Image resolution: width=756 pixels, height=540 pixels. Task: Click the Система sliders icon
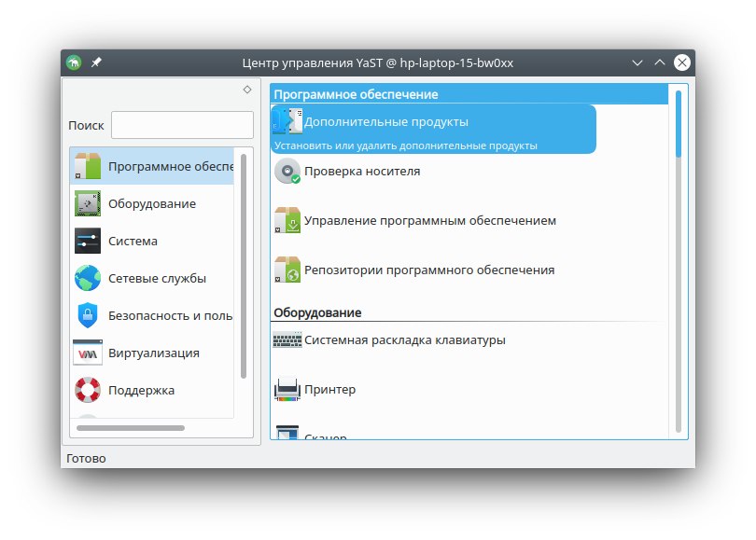(x=88, y=241)
